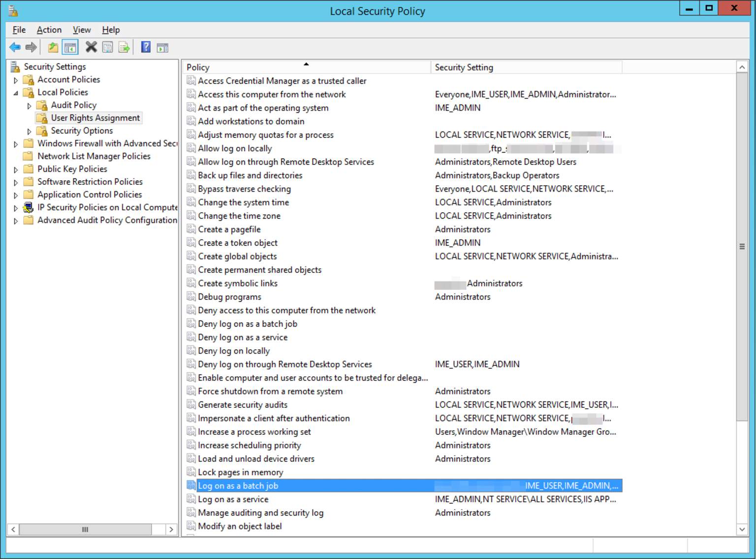Open Properties via the toolbar icon

click(108, 47)
